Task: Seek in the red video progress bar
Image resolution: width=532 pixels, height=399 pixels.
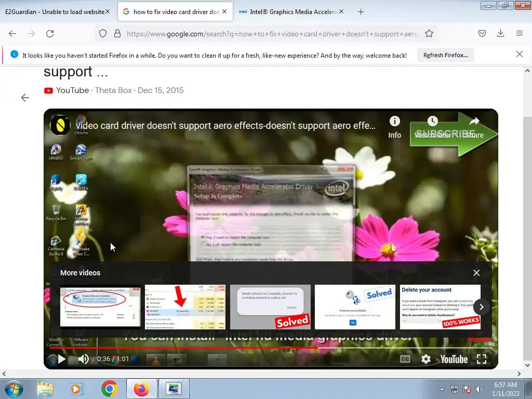Action: pos(271,348)
